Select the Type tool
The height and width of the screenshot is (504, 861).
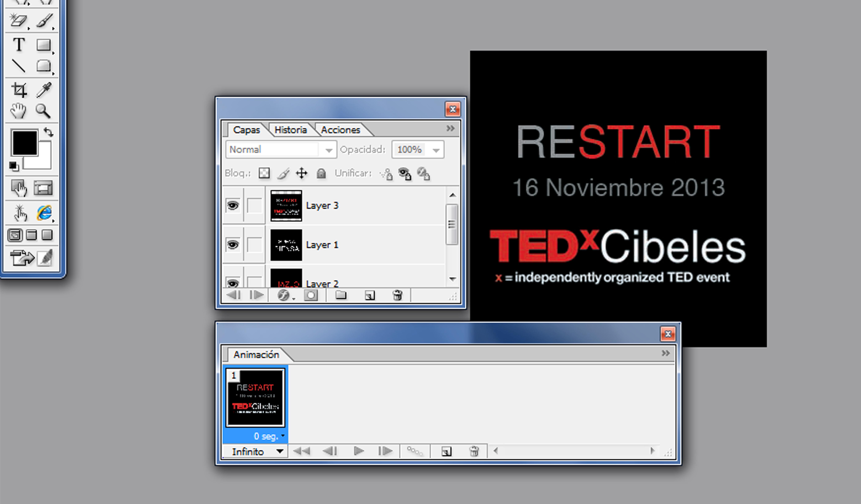[19, 45]
